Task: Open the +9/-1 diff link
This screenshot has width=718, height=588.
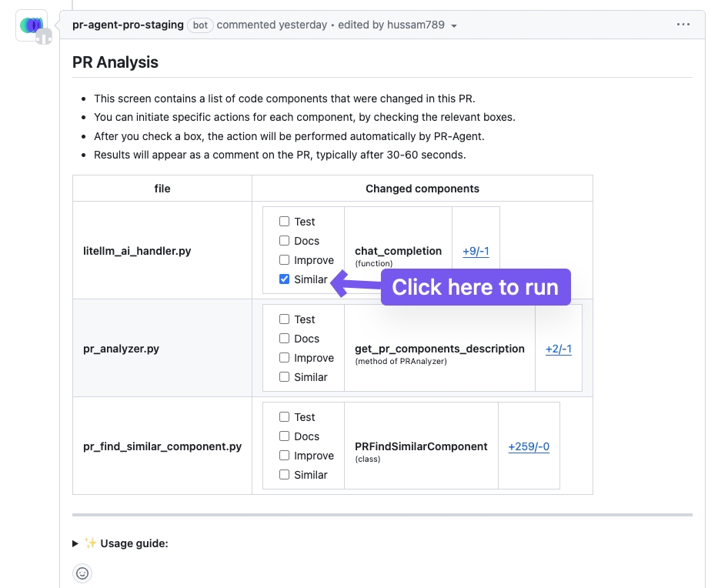Action: 476,251
